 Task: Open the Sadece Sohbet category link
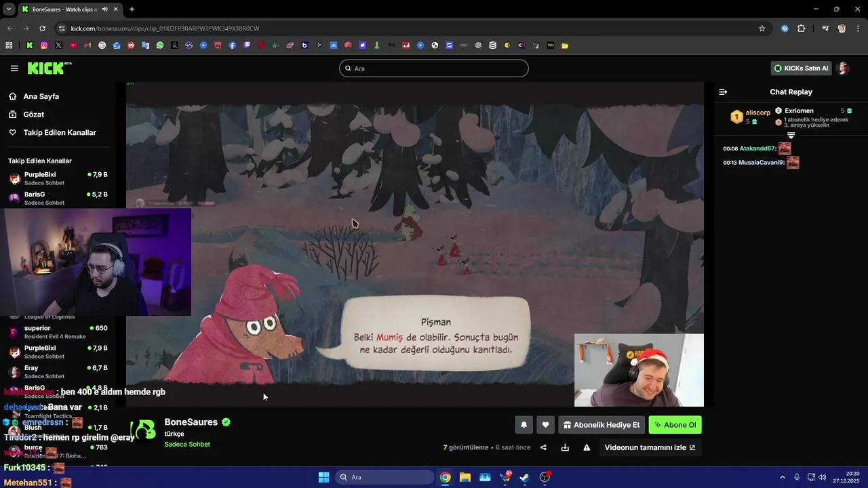point(187,445)
